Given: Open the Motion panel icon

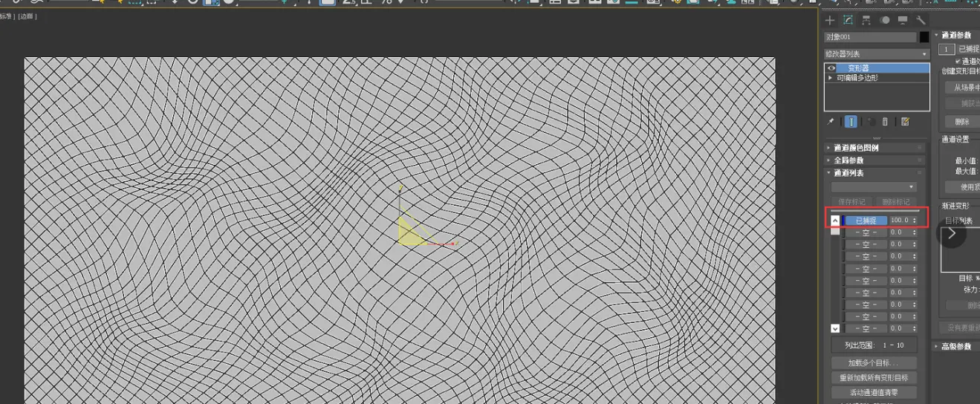Looking at the screenshot, I should (x=884, y=21).
